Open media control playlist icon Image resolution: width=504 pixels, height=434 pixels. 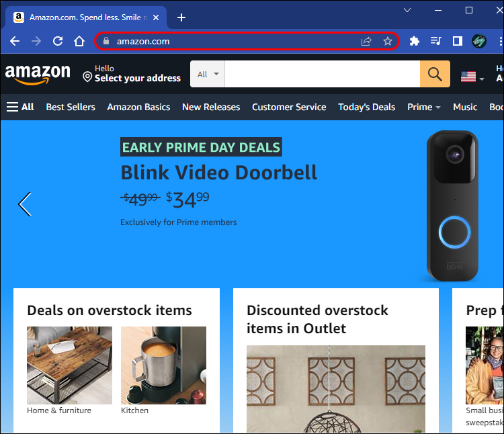(x=436, y=41)
